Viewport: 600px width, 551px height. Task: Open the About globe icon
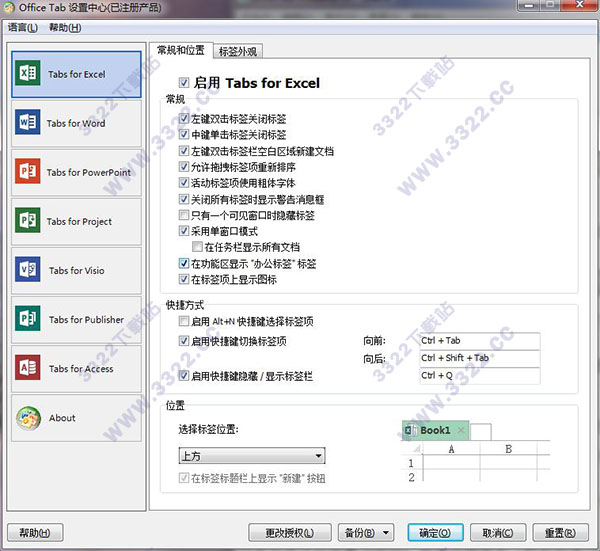tap(28, 418)
